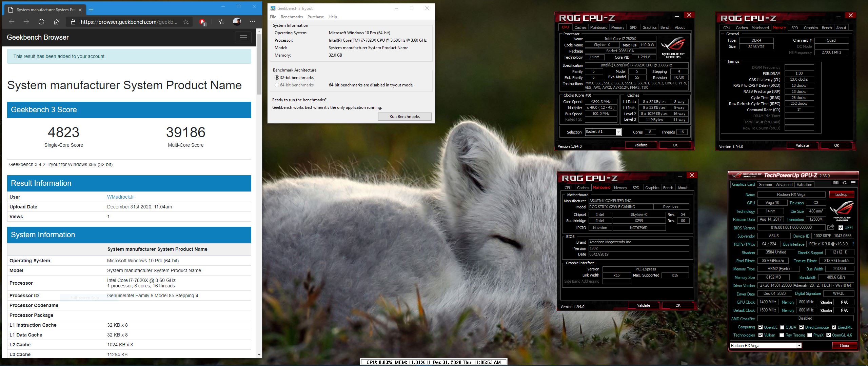Click single-core score 4823
The image size is (868, 366).
[64, 132]
